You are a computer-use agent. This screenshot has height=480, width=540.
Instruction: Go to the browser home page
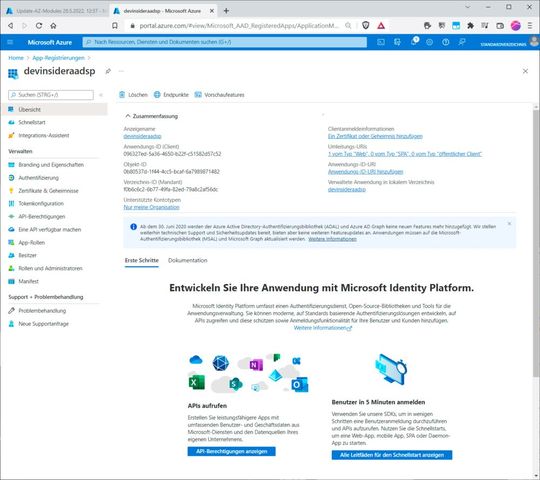point(53,25)
